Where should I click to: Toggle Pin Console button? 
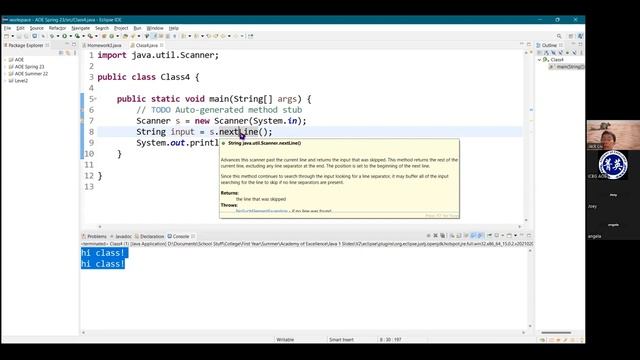tap(490, 236)
